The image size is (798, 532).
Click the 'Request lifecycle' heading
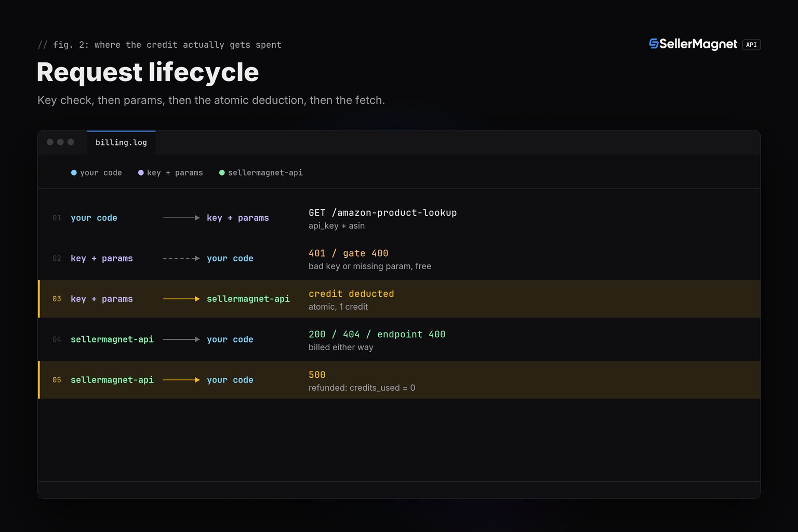click(x=148, y=72)
